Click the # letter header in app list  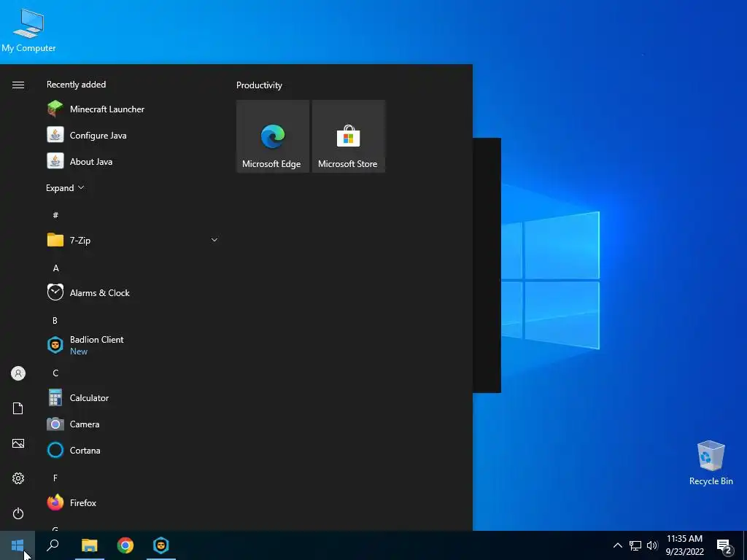(55, 215)
